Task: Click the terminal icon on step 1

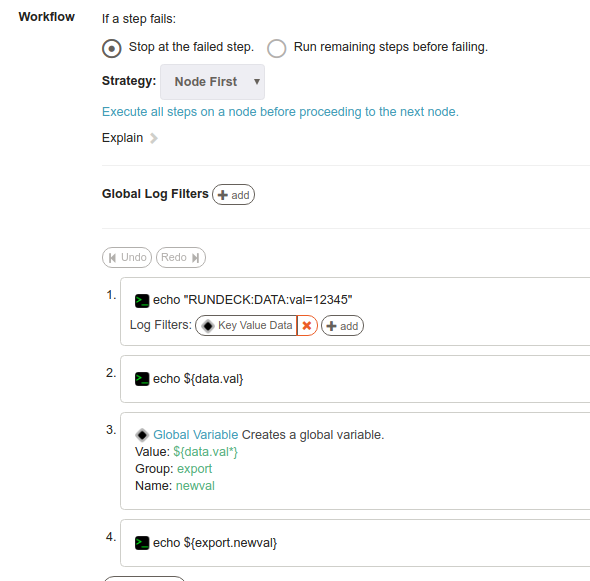Action: tap(142, 301)
